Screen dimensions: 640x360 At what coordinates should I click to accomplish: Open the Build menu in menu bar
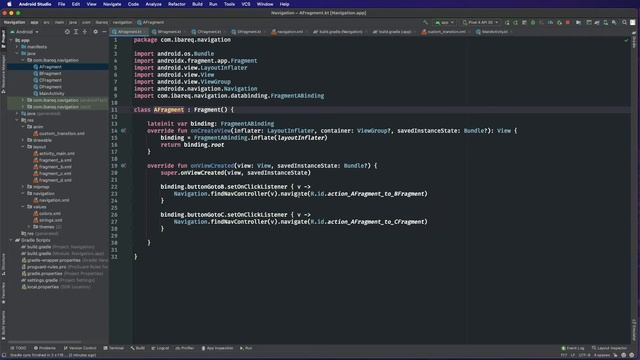[197, 4]
